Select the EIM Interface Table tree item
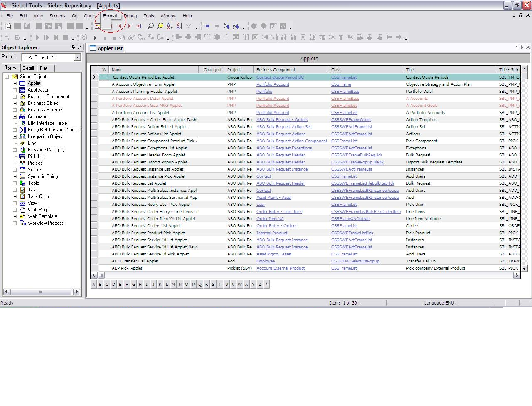The image size is (532, 406). point(47,123)
